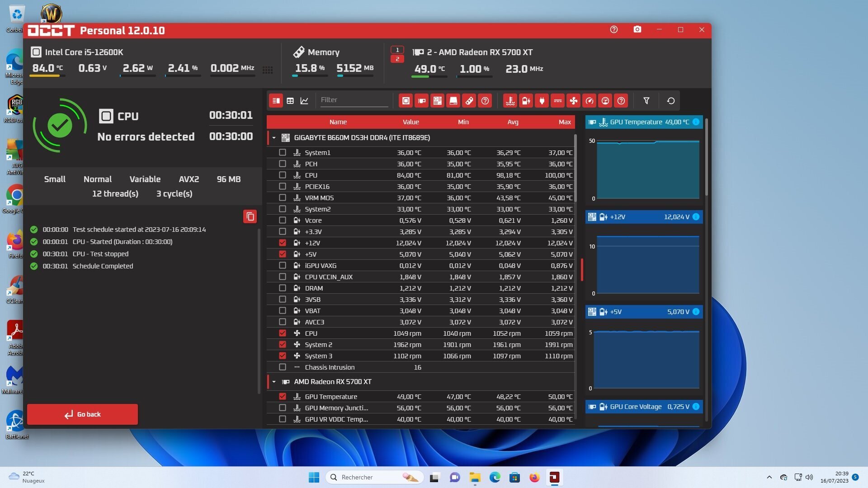Toggle the memory sensors filter icon
This screenshot has height=488, width=868.
click(x=469, y=101)
